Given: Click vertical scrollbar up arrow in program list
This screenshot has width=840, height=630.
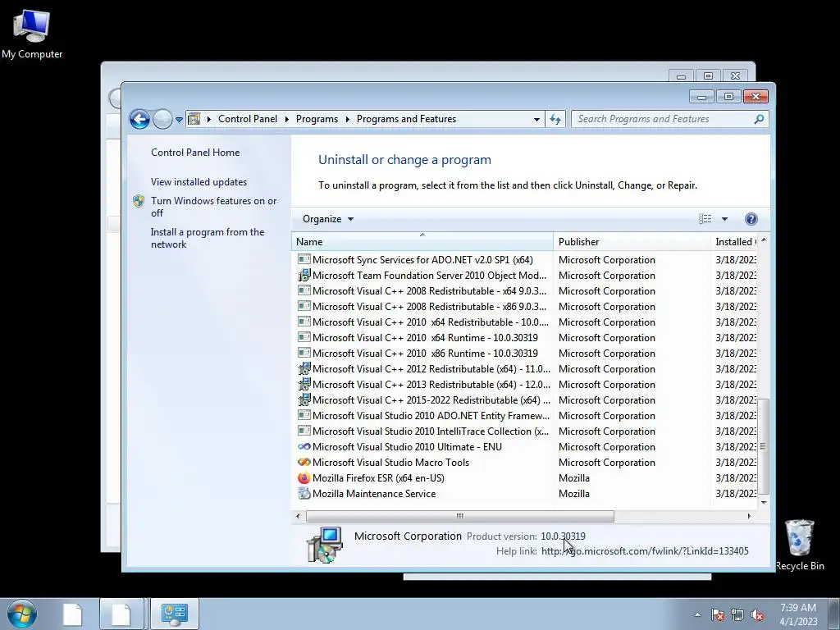Looking at the screenshot, I should (x=764, y=240).
